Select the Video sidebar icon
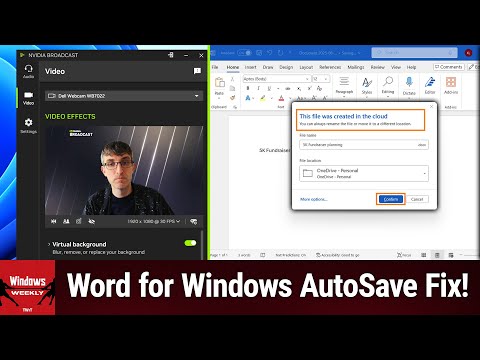Image resolution: width=480 pixels, height=360 pixels. 28,98
